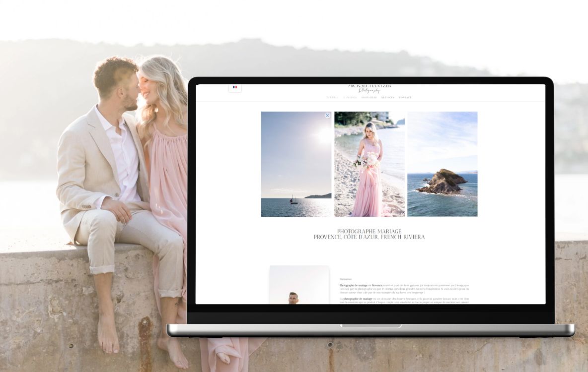Click the Photographe Mariage heading
The width and height of the screenshot is (588, 372).
pos(369,231)
